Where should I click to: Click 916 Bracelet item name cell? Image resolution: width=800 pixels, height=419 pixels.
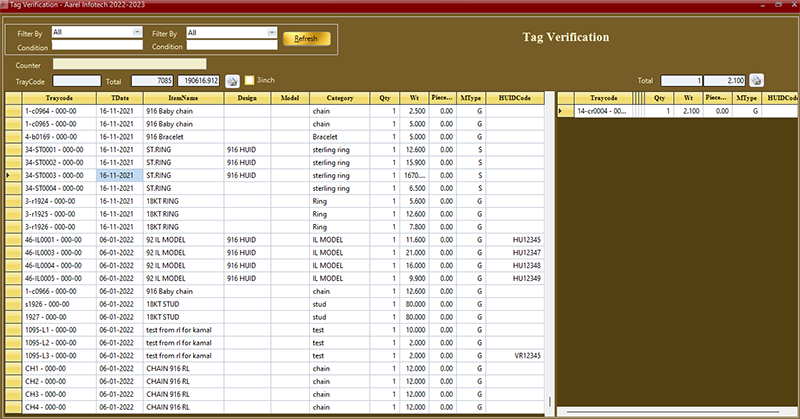(x=184, y=137)
